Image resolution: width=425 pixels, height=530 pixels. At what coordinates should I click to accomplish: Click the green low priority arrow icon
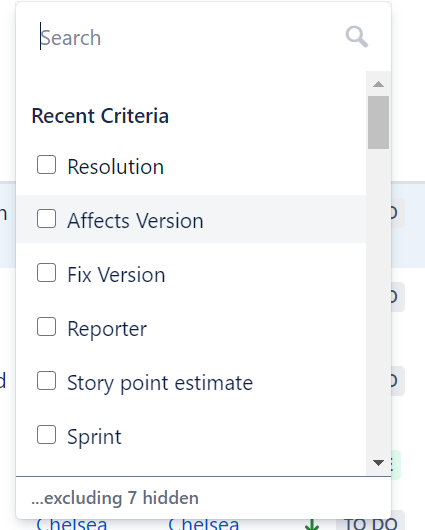[312, 524]
